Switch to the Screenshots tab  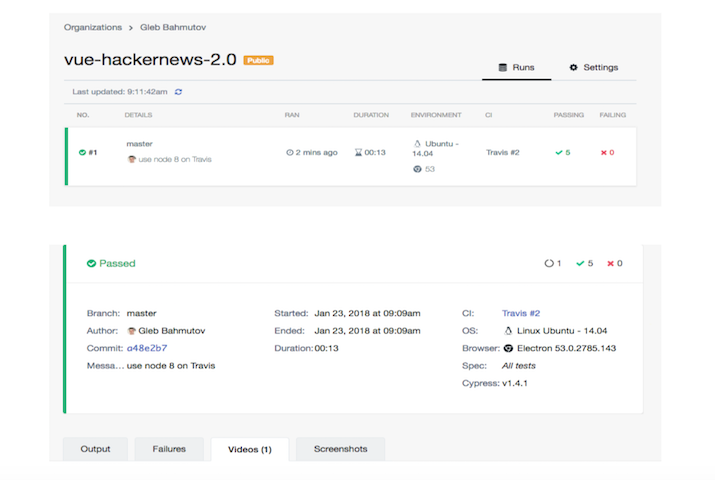pyautogui.click(x=340, y=449)
